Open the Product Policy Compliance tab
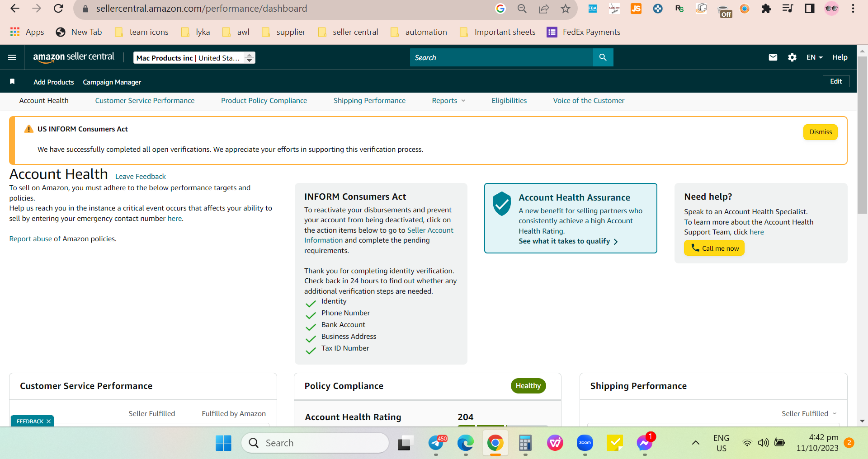The width and height of the screenshot is (868, 459). (x=264, y=101)
